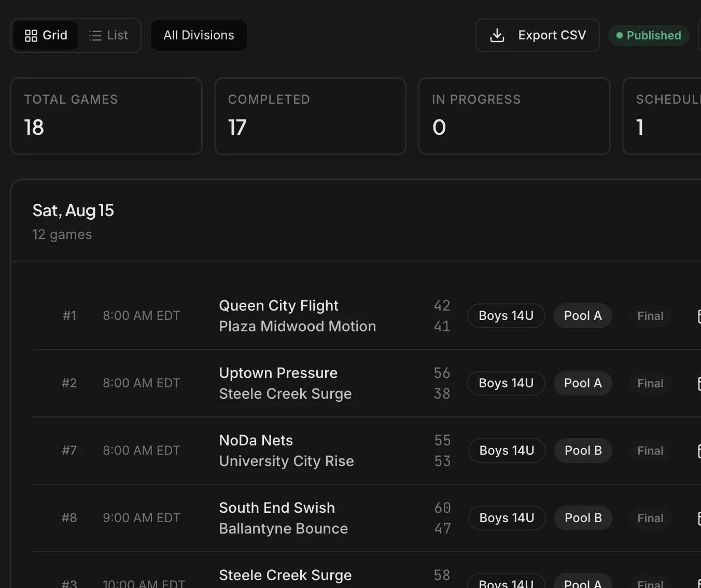Click Final status on game #8

(650, 518)
